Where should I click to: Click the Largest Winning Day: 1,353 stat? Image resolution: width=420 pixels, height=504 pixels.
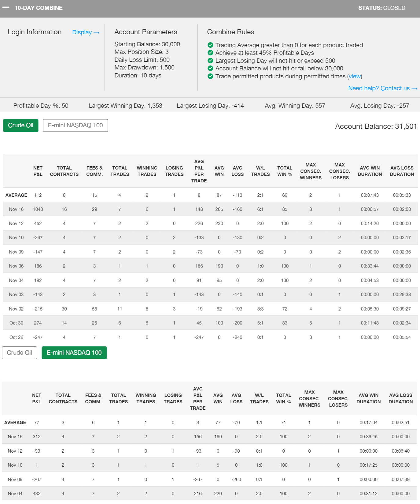pos(125,106)
